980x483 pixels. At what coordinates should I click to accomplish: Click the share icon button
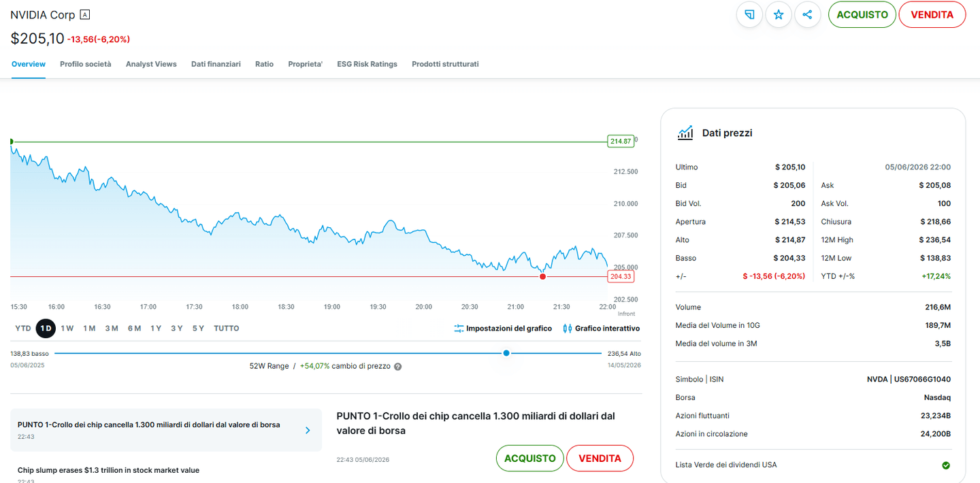pos(807,14)
